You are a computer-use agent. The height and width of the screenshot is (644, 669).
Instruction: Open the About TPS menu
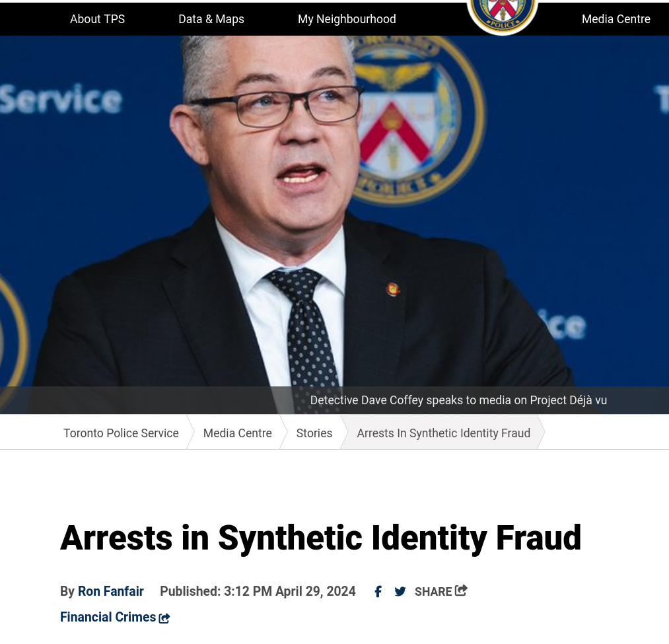coord(97,19)
